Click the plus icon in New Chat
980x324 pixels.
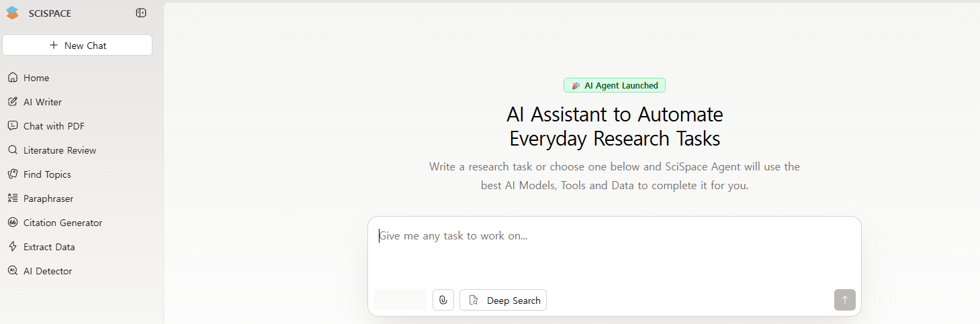point(54,46)
